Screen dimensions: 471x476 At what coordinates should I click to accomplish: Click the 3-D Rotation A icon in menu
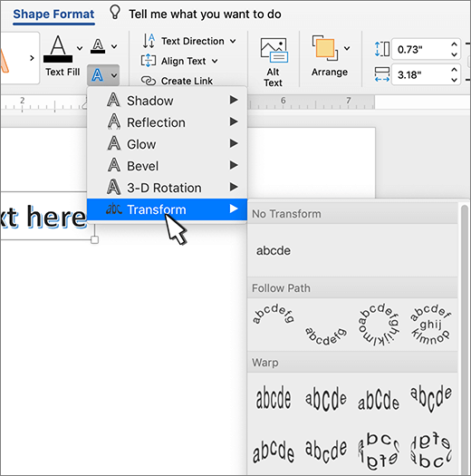coord(114,187)
